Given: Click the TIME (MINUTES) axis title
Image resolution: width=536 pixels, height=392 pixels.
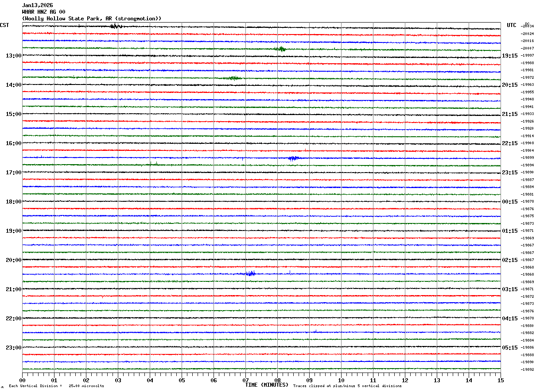Looking at the screenshot, I should tap(267, 385).
